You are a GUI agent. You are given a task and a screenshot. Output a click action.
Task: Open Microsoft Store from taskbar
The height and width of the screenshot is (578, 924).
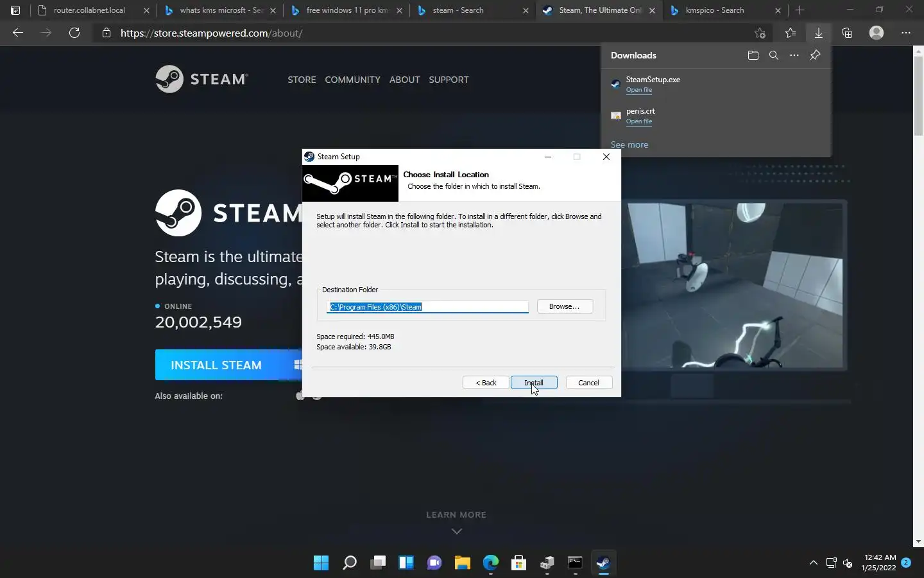(518, 563)
